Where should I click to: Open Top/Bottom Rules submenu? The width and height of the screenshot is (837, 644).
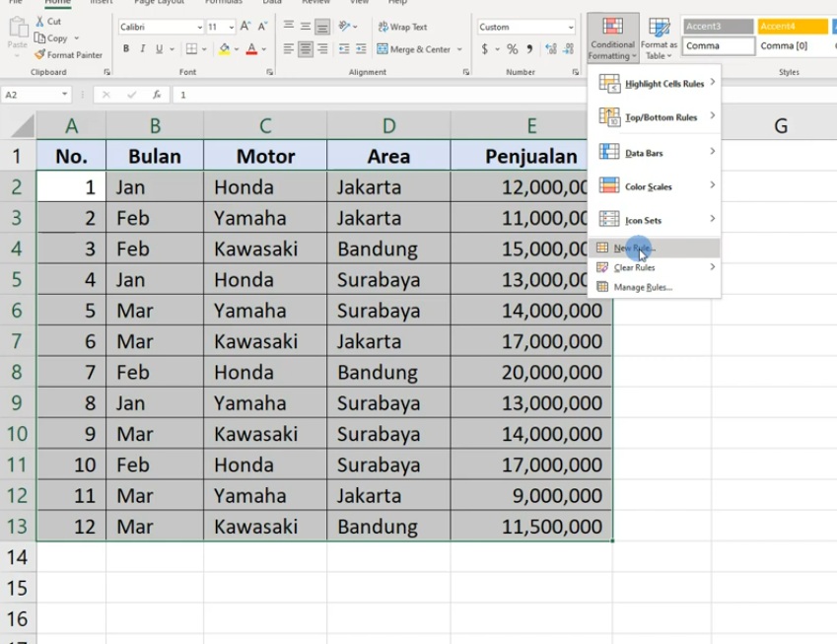click(x=655, y=117)
